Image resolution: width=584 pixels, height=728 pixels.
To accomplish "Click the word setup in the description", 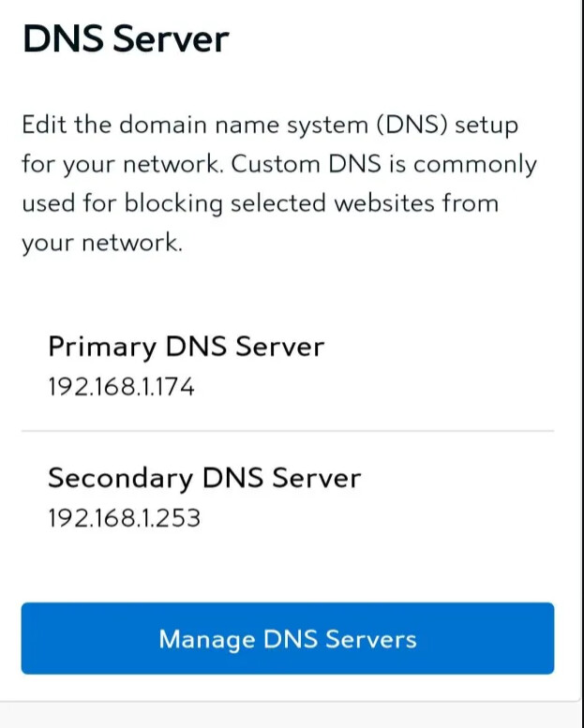I will 487,126.
